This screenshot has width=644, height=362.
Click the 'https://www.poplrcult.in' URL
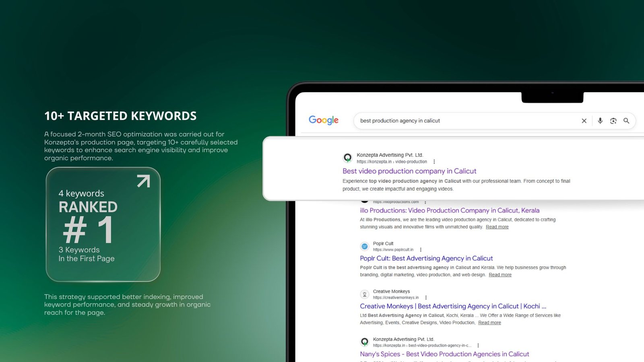click(393, 250)
